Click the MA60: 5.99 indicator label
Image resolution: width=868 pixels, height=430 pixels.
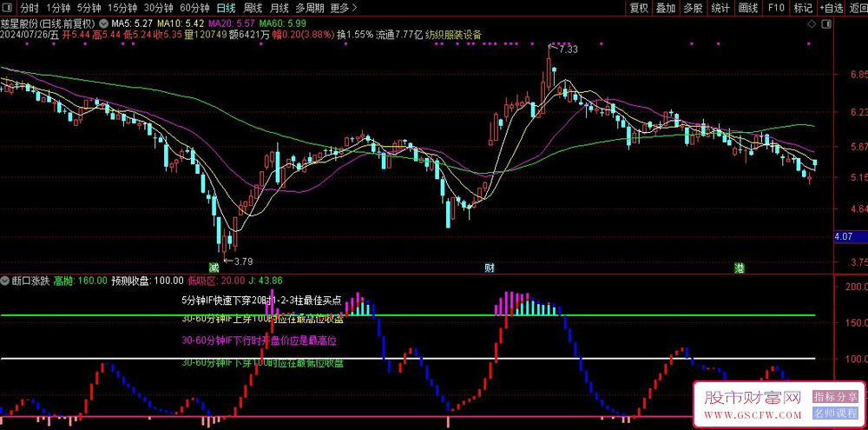pos(282,23)
